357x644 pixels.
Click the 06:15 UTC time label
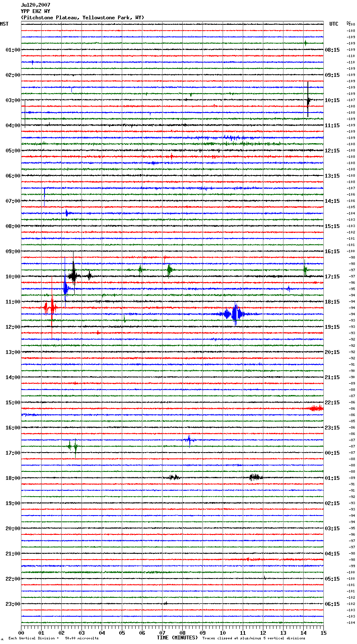332,604
